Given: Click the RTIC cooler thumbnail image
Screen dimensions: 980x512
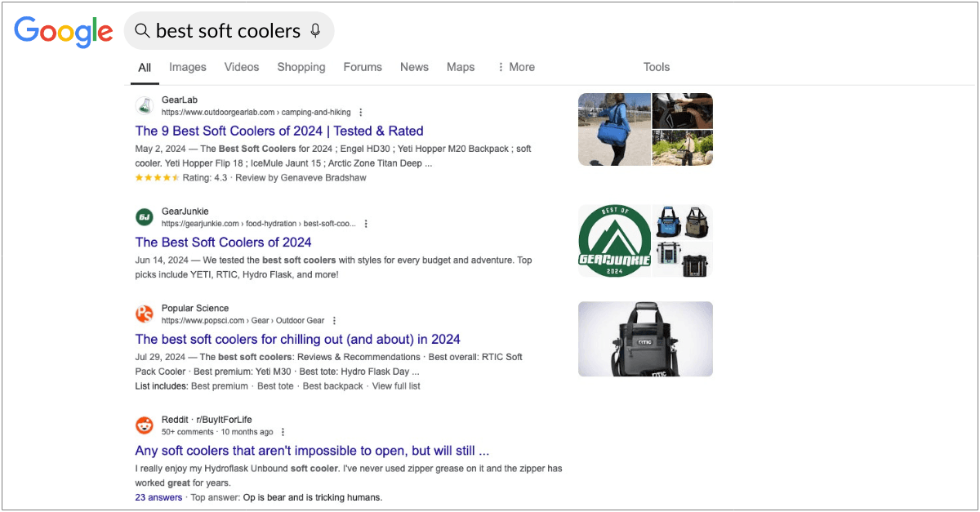Looking at the screenshot, I should pyautogui.click(x=645, y=339).
